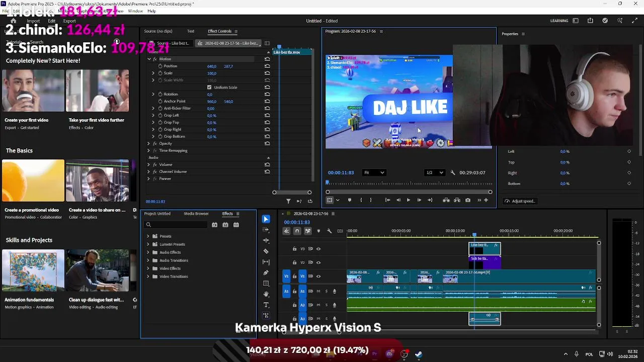Mute audio track A1
Screen dimensions: 644x362
click(x=318, y=291)
